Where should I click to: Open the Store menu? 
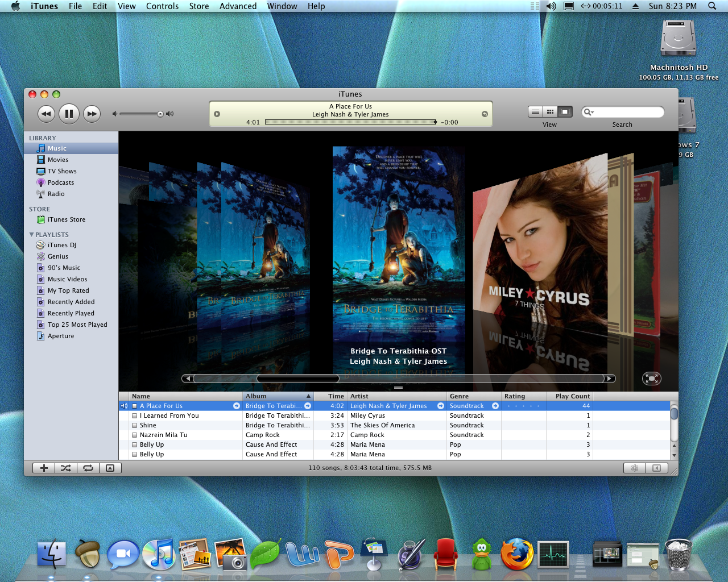pos(199,6)
